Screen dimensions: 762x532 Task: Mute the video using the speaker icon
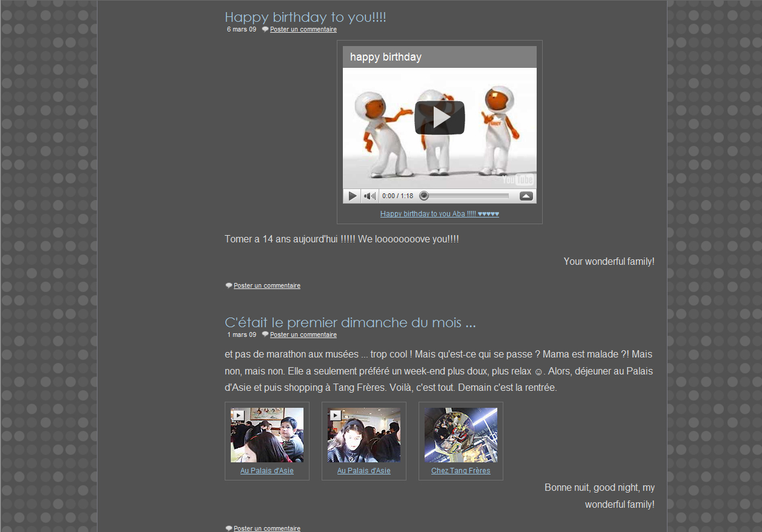point(369,196)
